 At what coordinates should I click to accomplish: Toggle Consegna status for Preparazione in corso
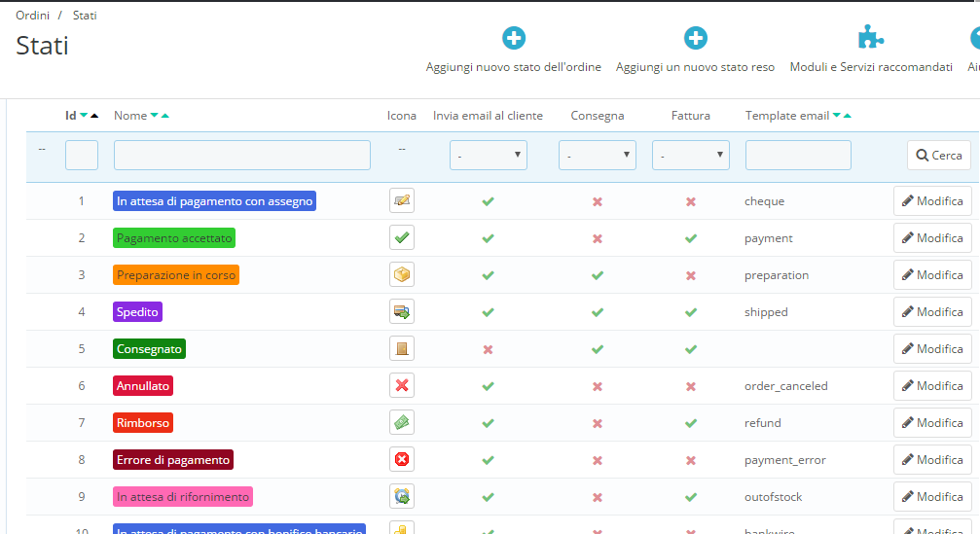598,275
